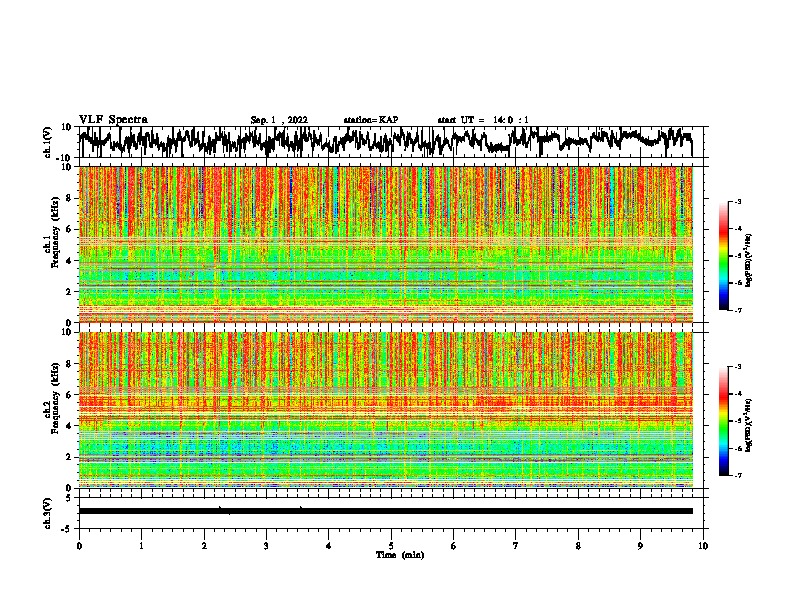Viewport: 792px width, 612px height.
Task: Click the '8' kHz tick of ch.1 spectrogram
Action: [x=70, y=198]
